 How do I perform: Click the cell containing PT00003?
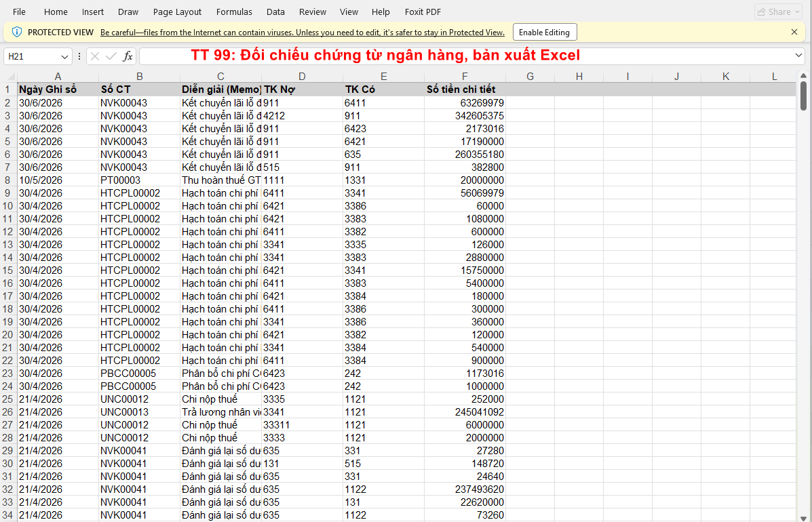[x=140, y=180]
